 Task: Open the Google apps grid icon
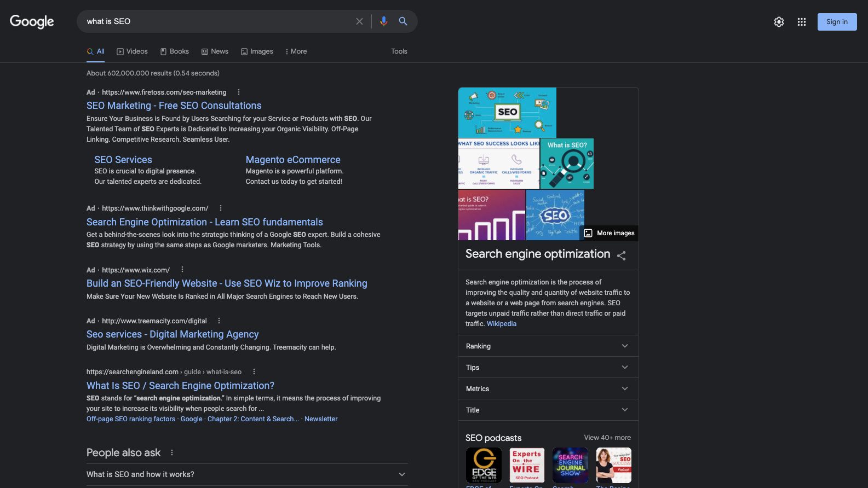click(802, 22)
